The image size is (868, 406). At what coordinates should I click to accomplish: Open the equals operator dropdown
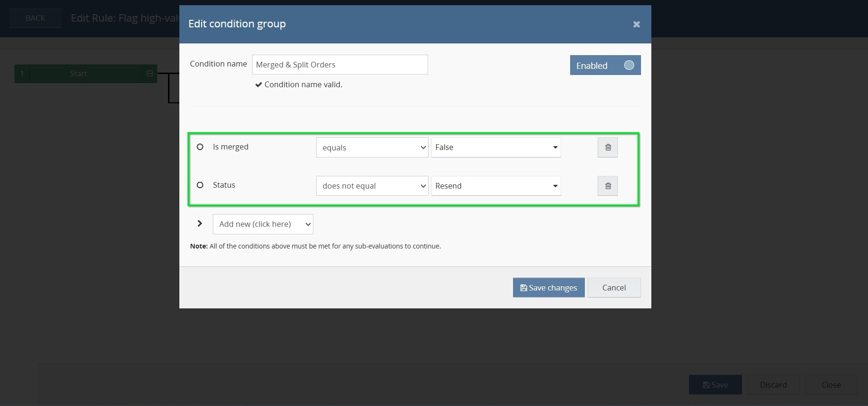pos(372,148)
